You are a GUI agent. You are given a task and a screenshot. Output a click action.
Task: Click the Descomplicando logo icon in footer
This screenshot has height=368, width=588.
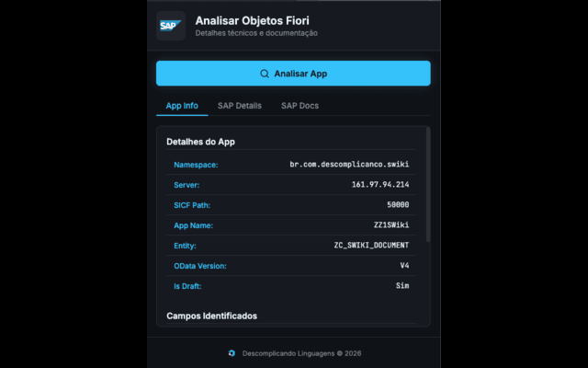(x=232, y=353)
